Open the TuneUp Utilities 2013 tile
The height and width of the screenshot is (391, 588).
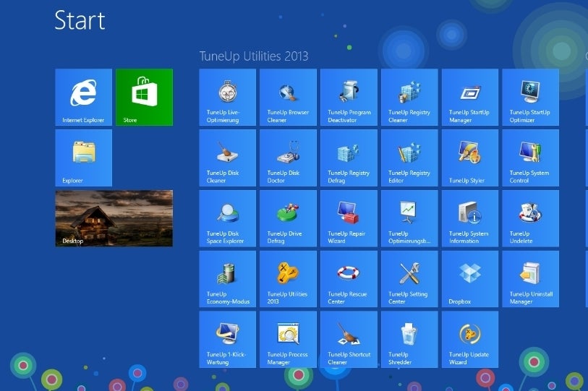pos(288,279)
